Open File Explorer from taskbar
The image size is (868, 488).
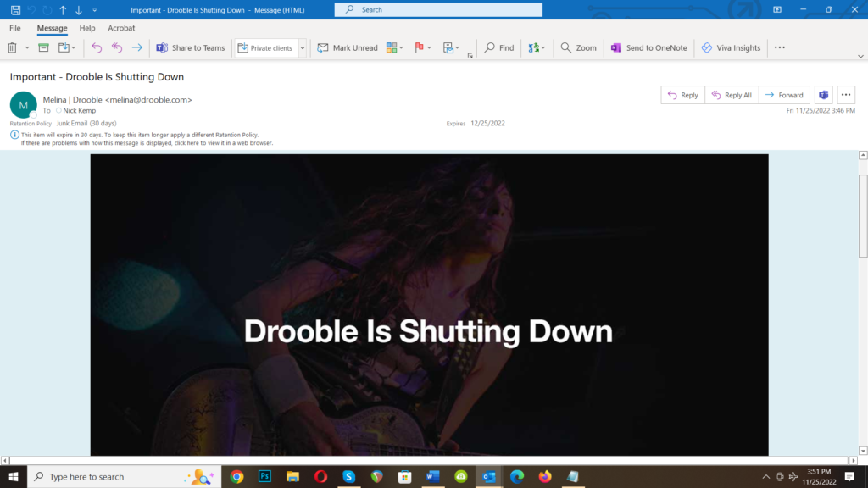292,476
